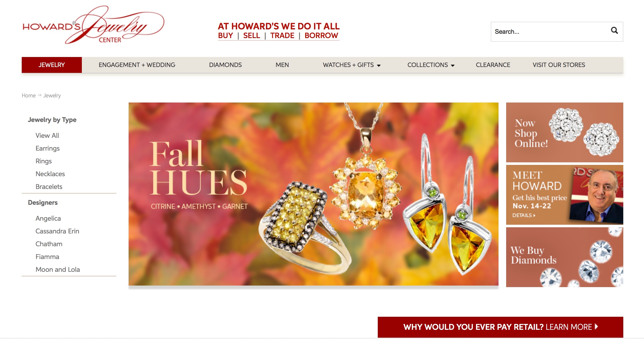The width and height of the screenshot is (644, 339).
Task: Open the Clearance section
Action: click(493, 65)
